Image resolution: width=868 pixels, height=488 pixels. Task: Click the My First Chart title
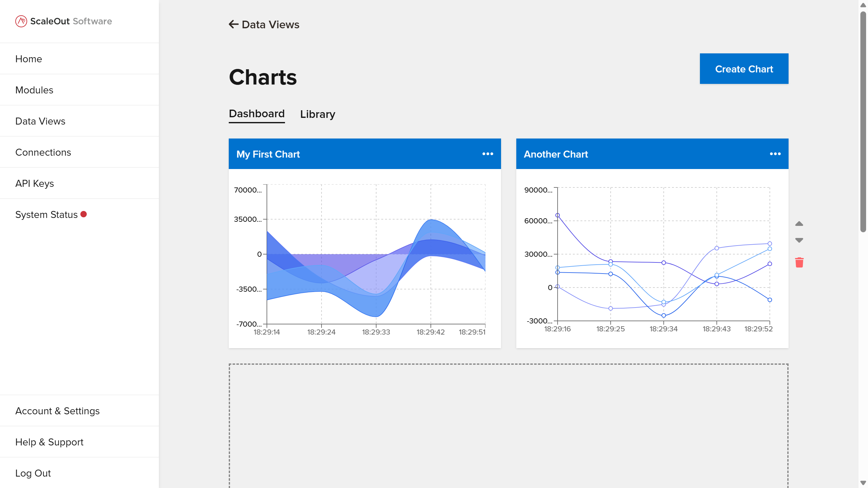tap(268, 154)
